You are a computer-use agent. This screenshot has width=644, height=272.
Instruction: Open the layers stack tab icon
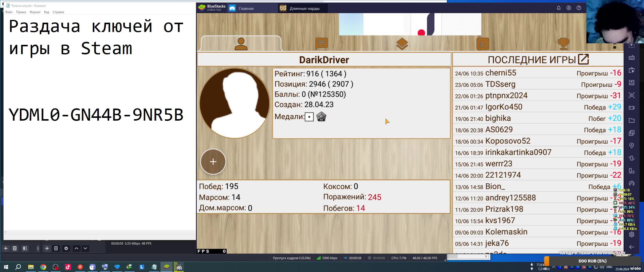click(x=402, y=44)
